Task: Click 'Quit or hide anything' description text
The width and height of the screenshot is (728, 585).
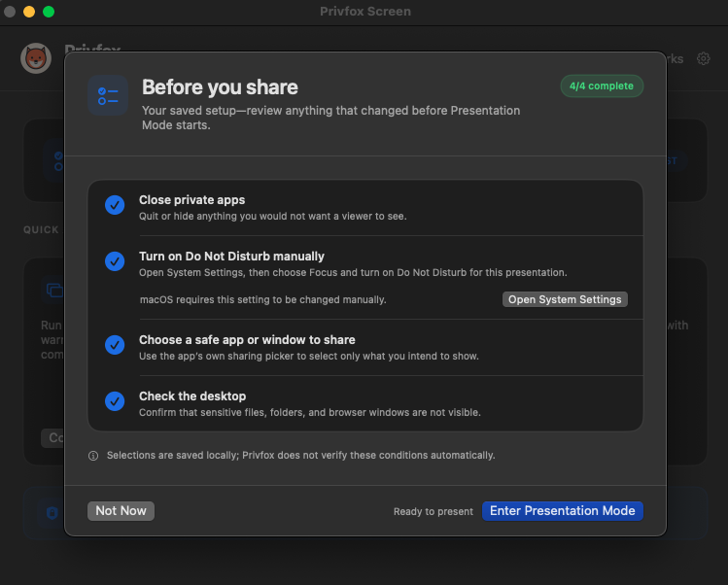Action: pyautogui.click(x=273, y=217)
